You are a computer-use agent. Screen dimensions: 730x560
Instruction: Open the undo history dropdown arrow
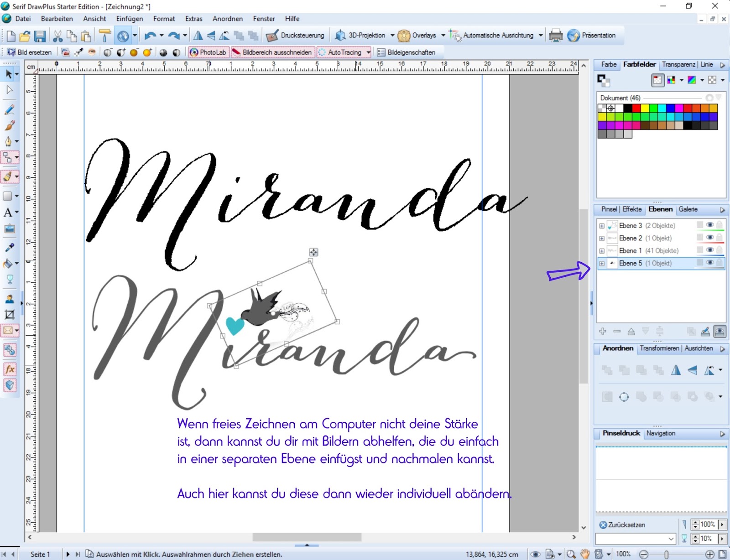[162, 36]
